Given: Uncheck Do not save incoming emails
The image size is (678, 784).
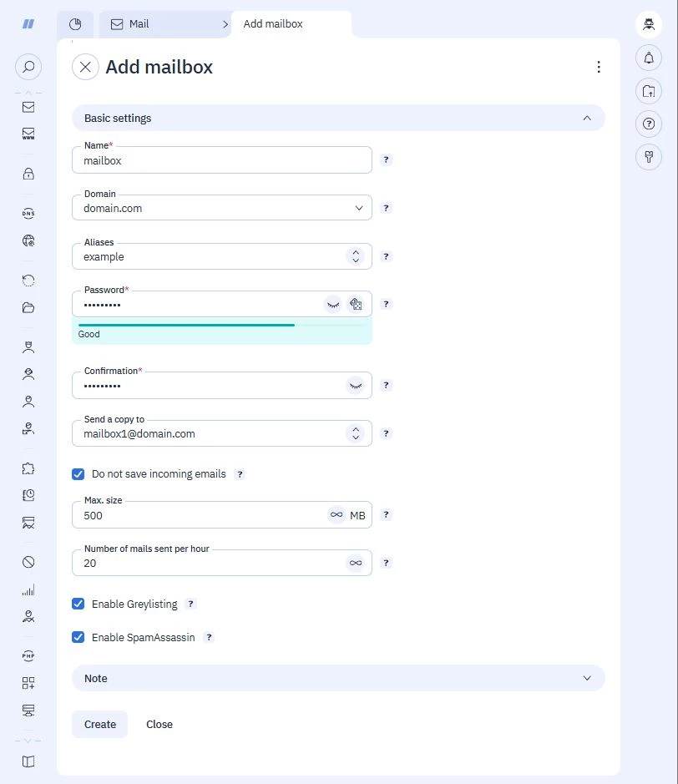Looking at the screenshot, I should tap(78, 474).
